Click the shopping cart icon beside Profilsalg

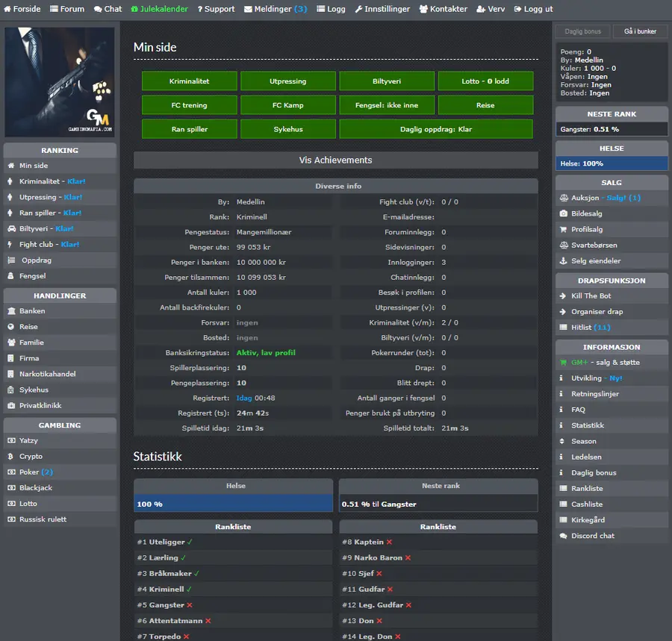(564, 230)
